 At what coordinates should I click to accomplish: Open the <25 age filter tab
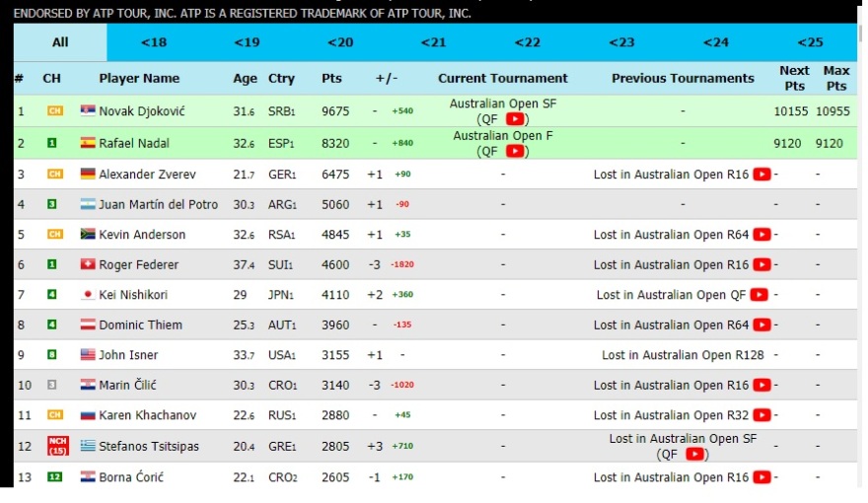810,42
